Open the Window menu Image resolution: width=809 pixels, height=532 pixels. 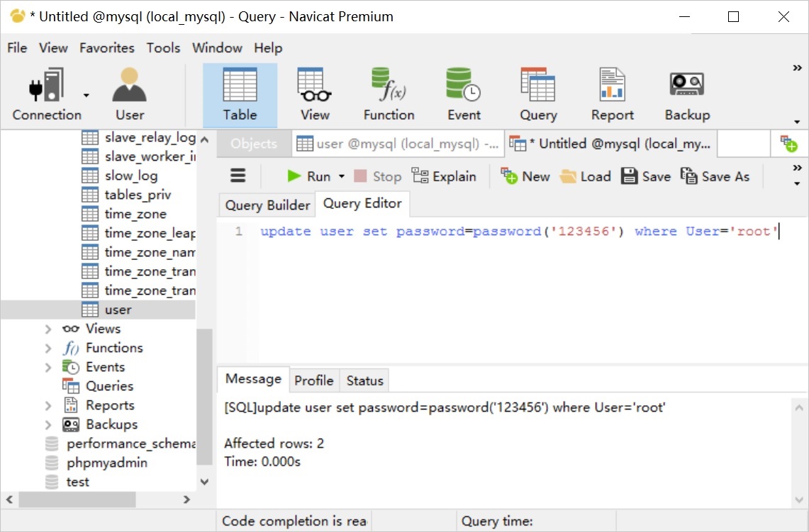[x=217, y=48]
